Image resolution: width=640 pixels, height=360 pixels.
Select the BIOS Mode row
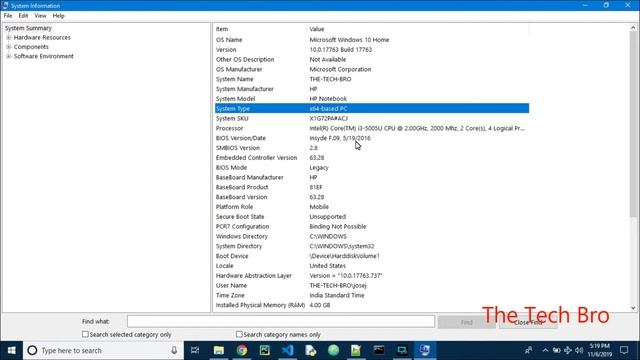pos(372,167)
